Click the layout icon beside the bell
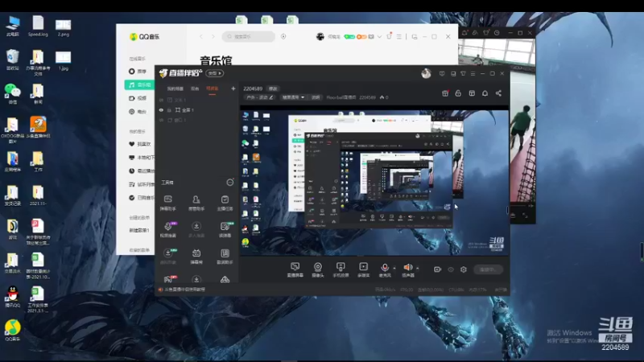This screenshot has height=362, width=644. click(x=472, y=93)
